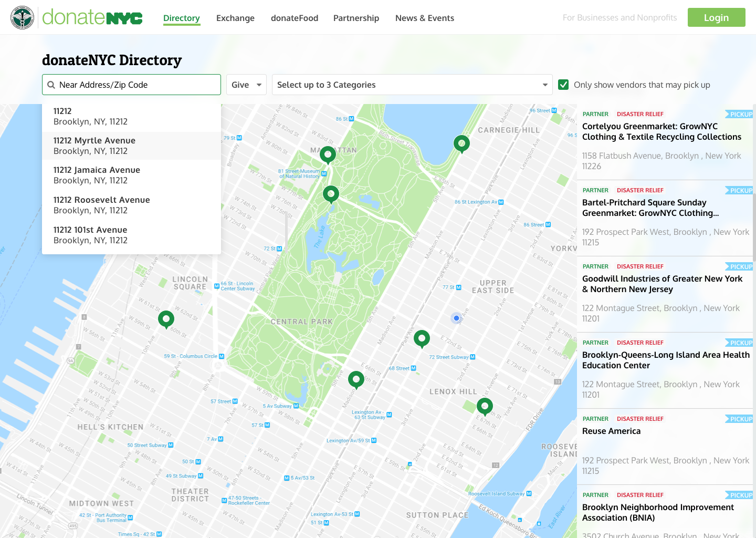The height and width of the screenshot is (538, 756).
Task: Click the Near Address/Zip Code input field
Action: pyautogui.click(x=131, y=85)
